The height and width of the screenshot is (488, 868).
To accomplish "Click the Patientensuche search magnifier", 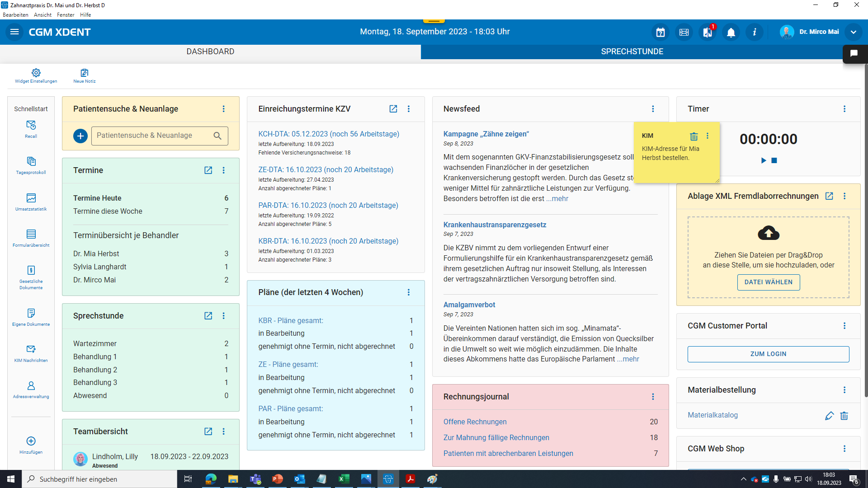I will tap(217, 136).
